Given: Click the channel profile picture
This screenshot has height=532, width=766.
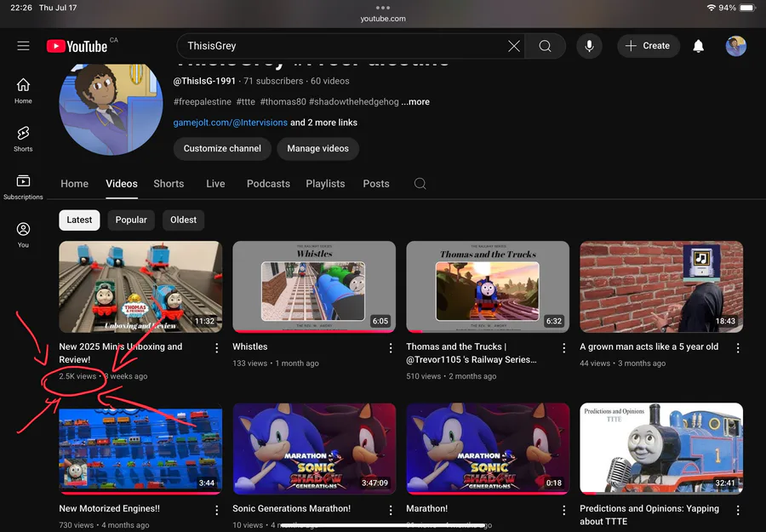Looking at the screenshot, I should pyautogui.click(x=111, y=108).
